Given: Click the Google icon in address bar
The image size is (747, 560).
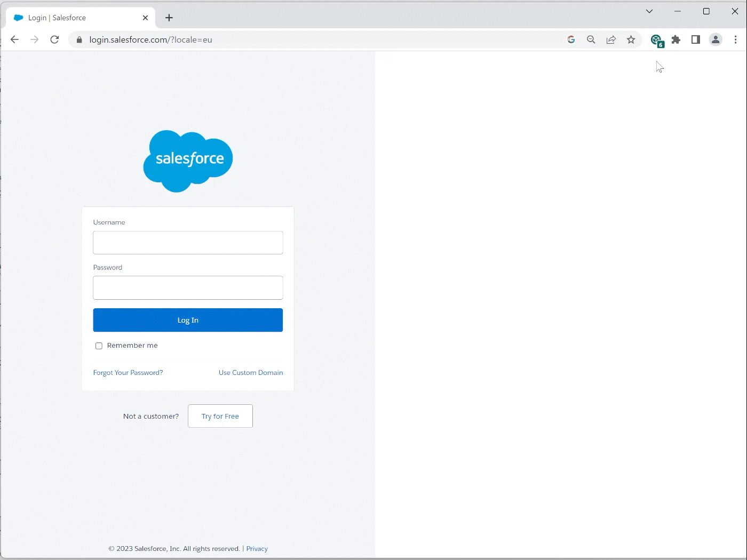Looking at the screenshot, I should tap(571, 39).
